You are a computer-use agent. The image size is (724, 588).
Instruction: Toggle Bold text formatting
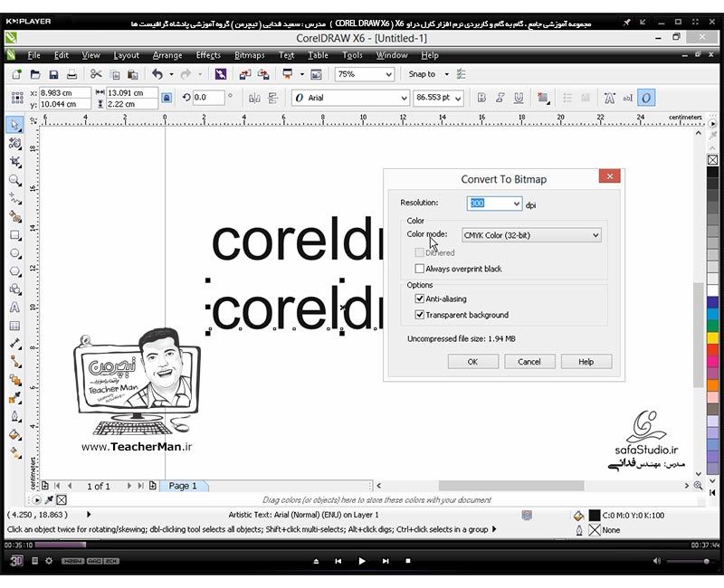(481, 98)
